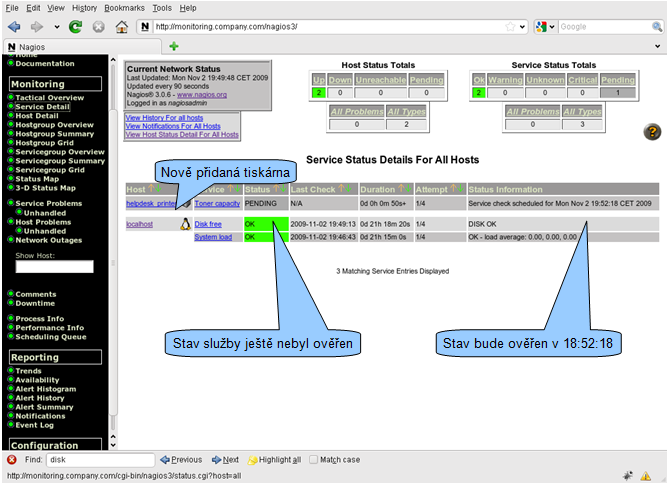Toggle Highlight all in find bar

coord(275,459)
